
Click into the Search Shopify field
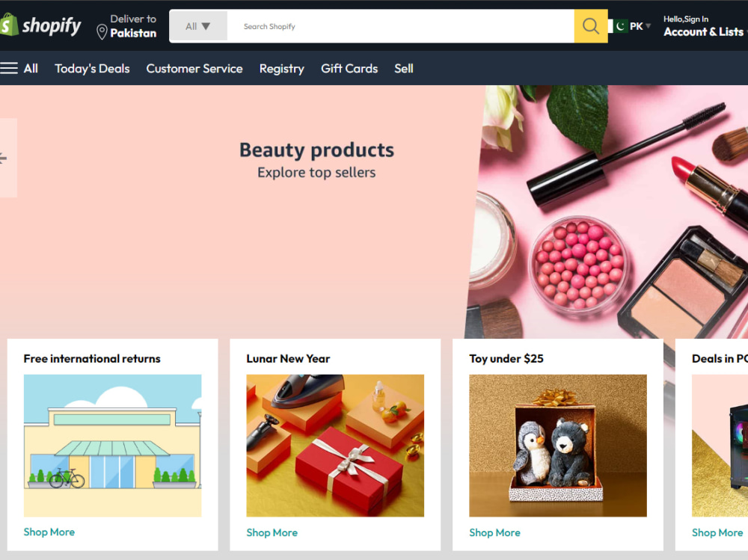401,26
